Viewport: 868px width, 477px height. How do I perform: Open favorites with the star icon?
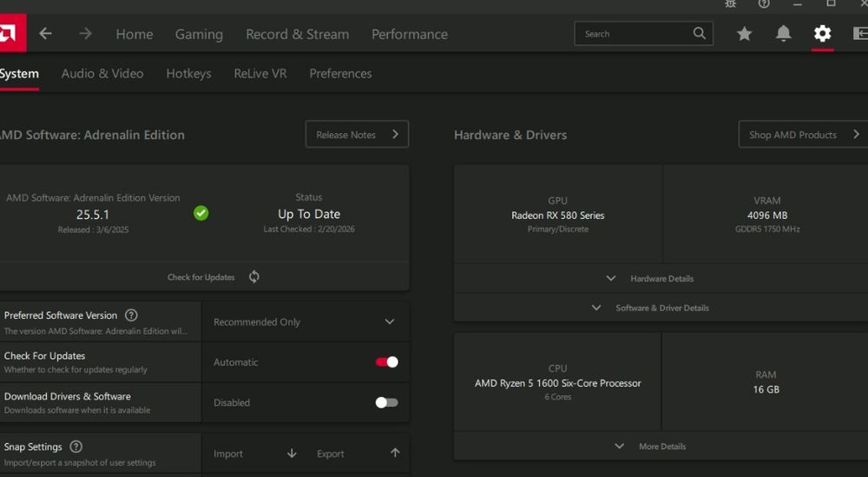744,34
